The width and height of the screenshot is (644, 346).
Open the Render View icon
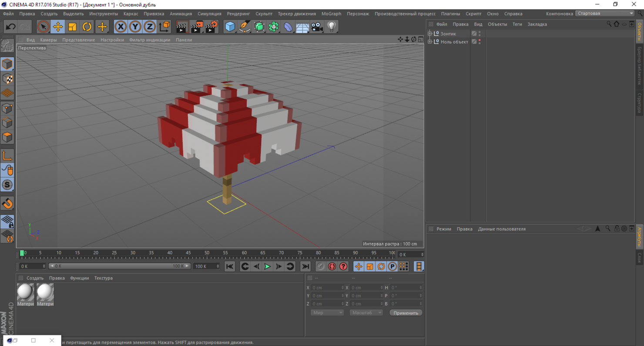[182, 27]
